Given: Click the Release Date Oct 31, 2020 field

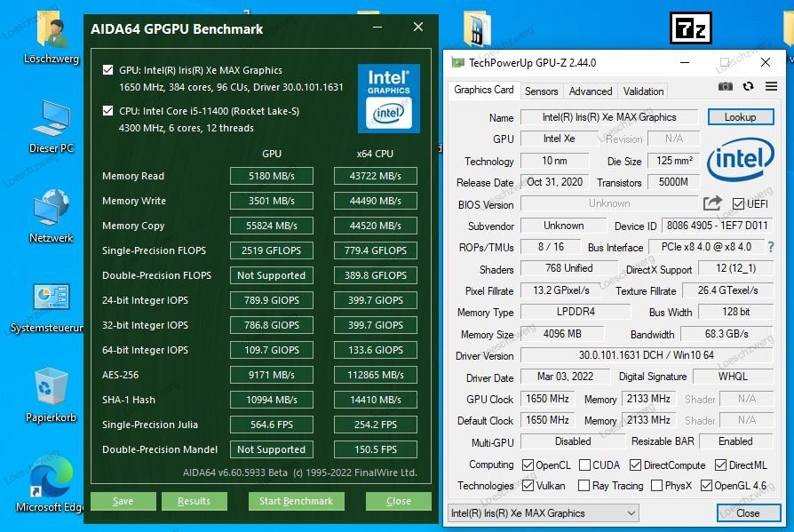Looking at the screenshot, I should [x=555, y=182].
